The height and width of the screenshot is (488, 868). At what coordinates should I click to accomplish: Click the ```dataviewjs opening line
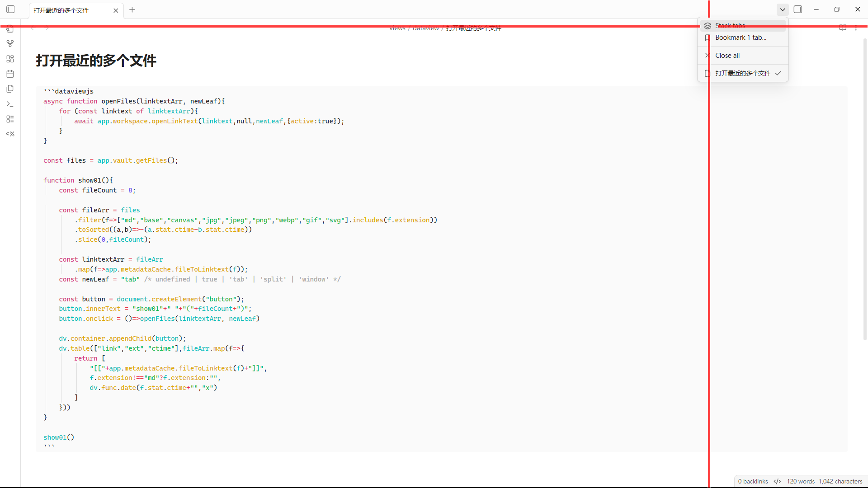(x=69, y=91)
